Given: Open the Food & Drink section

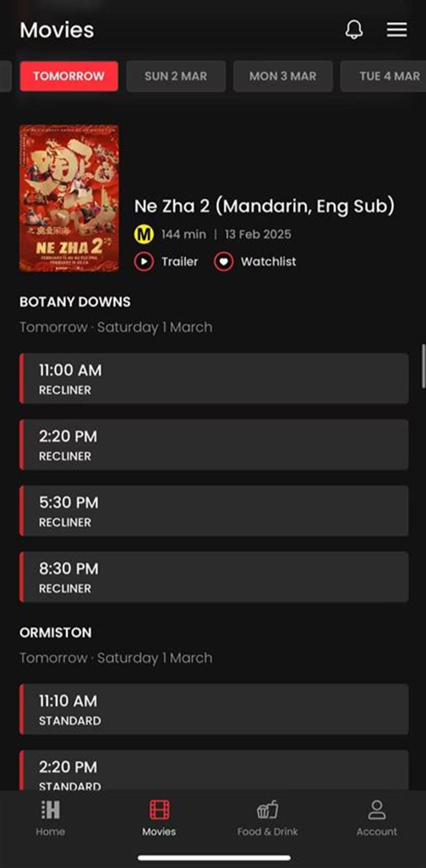Looking at the screenshot, I should pyautogui.click(x=268, y=816).
